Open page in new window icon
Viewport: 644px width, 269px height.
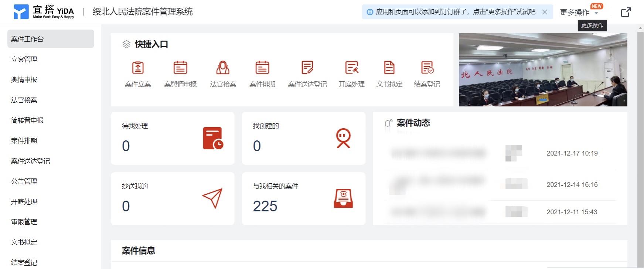pyautogui.click(x=626, y=12)
